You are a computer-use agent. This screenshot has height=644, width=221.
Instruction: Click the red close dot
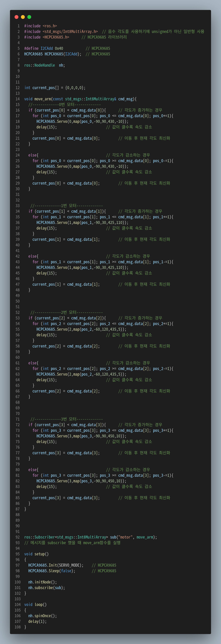16,17
